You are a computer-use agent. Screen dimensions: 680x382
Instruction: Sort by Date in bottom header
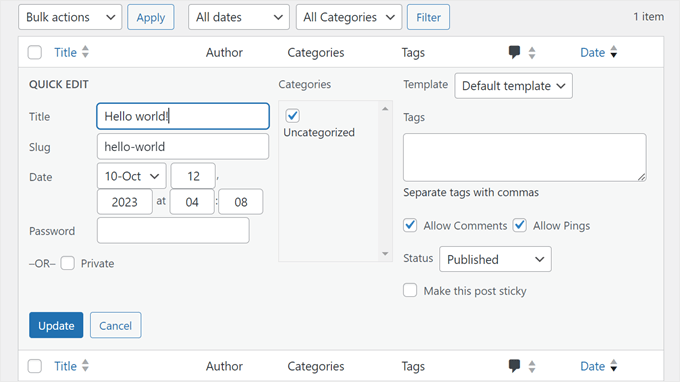(x=592, y=366)
